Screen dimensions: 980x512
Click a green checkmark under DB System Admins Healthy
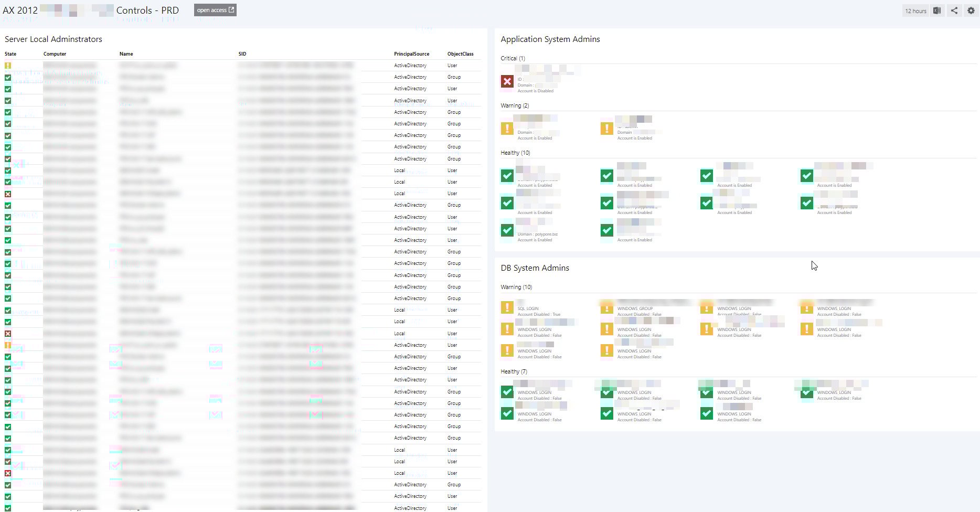(506, 392)
